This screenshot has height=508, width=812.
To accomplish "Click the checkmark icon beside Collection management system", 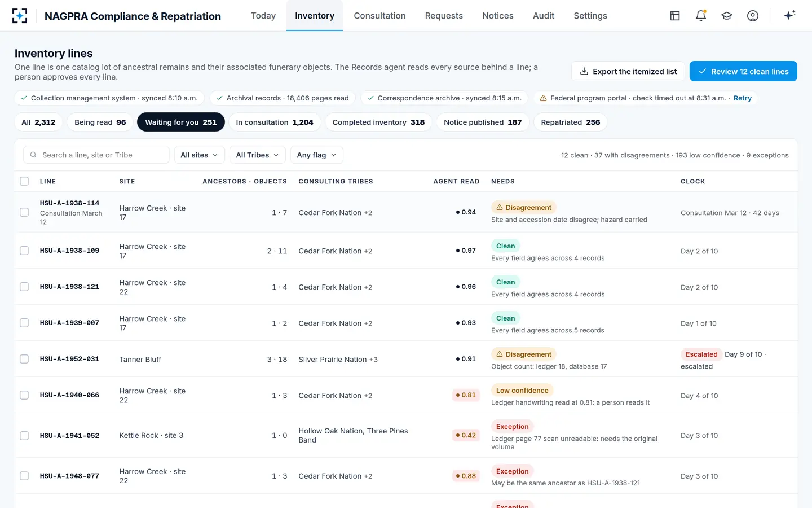I will pyautogui.click(x=24, y=98).
